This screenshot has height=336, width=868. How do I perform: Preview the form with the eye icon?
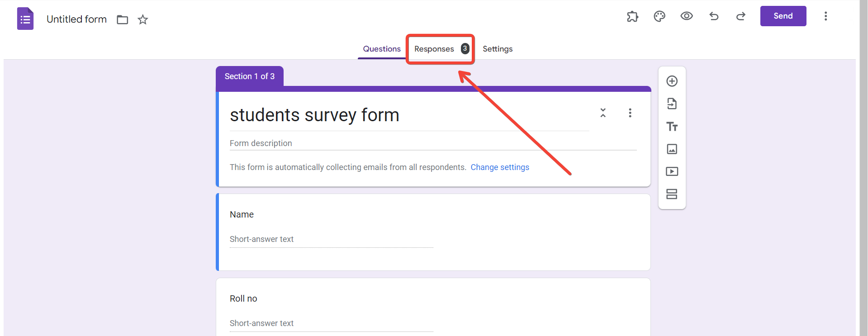687,16
